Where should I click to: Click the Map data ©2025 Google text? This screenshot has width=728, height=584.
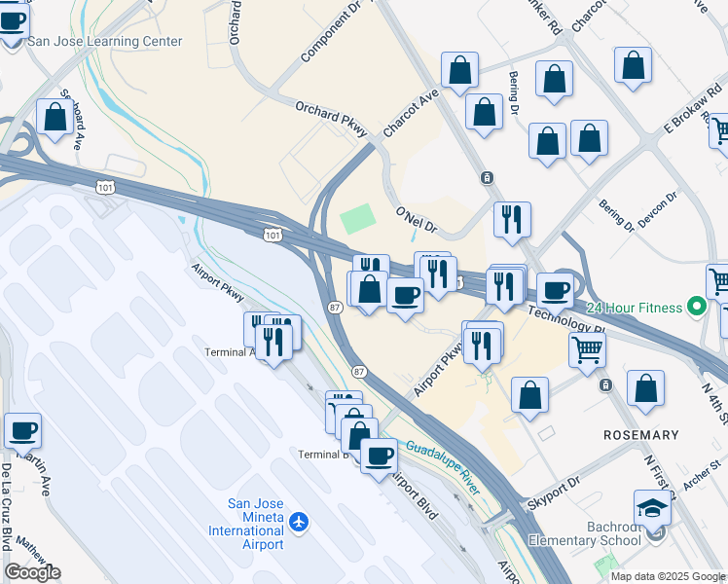(x=668, y=576)
